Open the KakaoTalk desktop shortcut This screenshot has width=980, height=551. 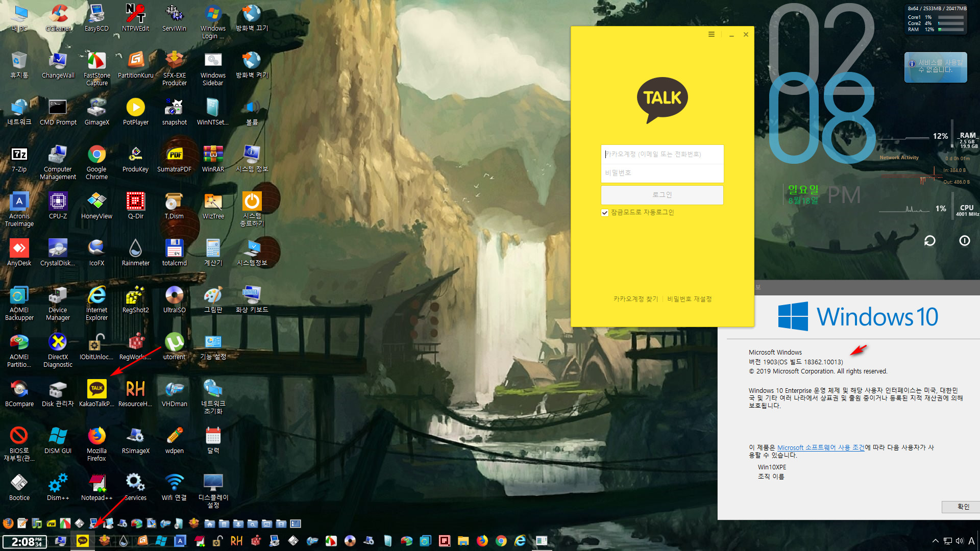pyautogui.click(x=96, y=393)
